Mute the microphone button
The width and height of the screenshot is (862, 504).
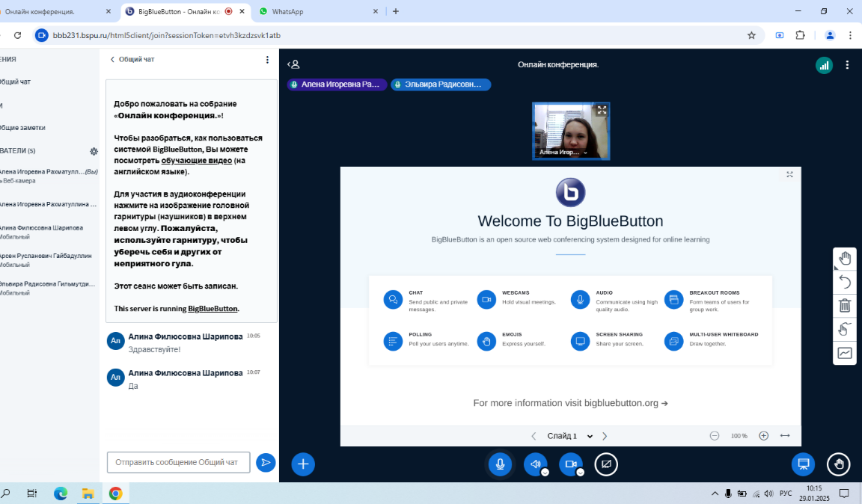(500, 464)
